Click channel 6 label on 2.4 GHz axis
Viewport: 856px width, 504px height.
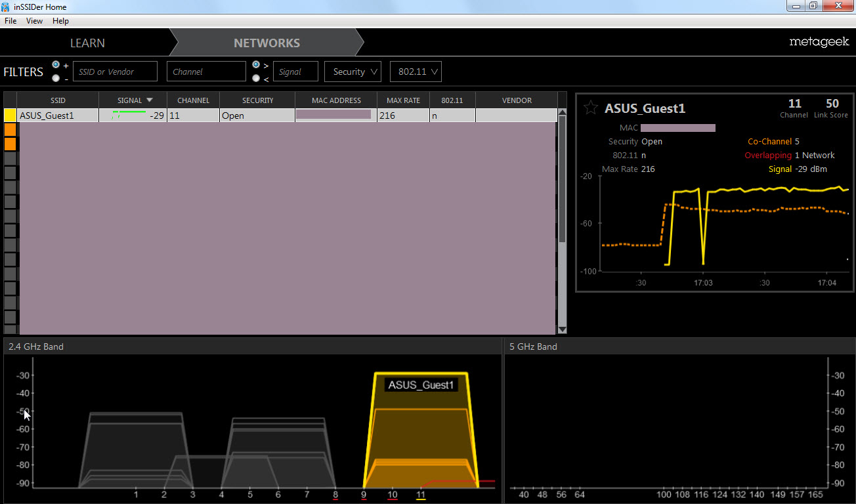coord(278,495)
